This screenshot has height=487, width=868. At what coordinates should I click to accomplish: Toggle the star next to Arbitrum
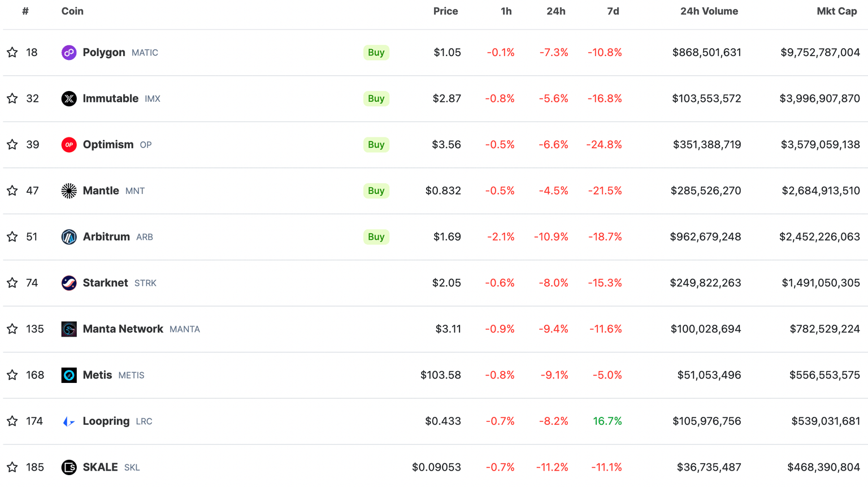click(x=12, y=237)
